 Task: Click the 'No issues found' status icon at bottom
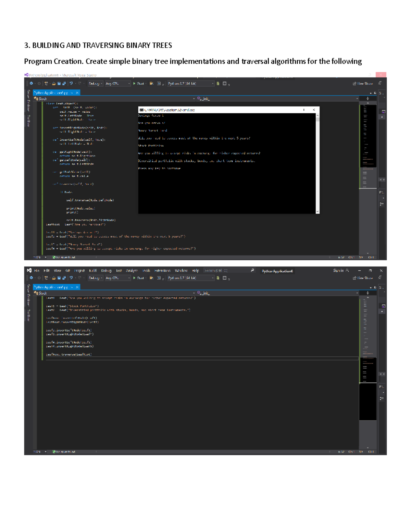point(54,452)
